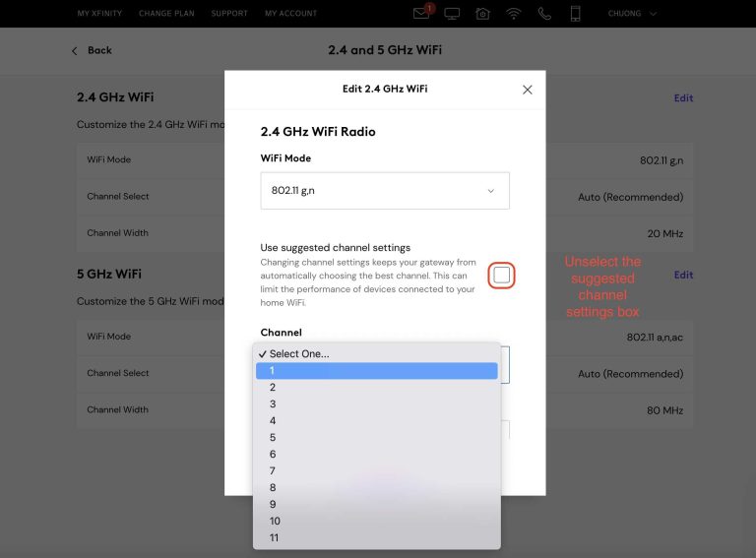The image size is (756, 558).
Task: Go to CHANGE PLAN in navigation
Action: pyautogui.click(x=166, y=14)
